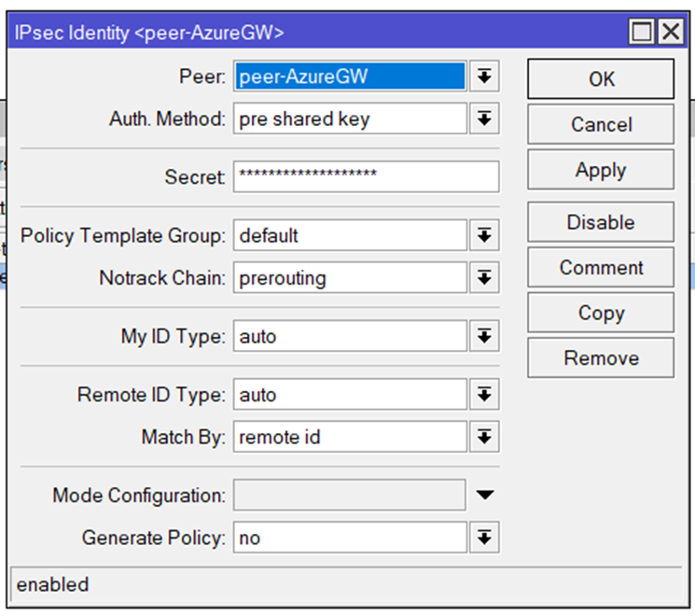The width and height of the screenshot is (695, 616).
Task: Click the Mode Configuration empty field
Action: [350, 495]
